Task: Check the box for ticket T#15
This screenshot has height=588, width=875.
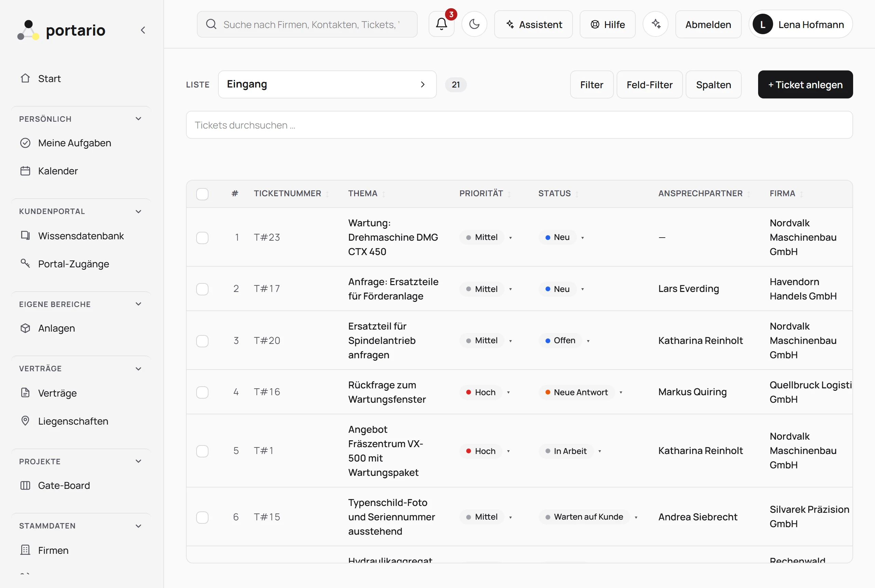Action: pos(202,517)
